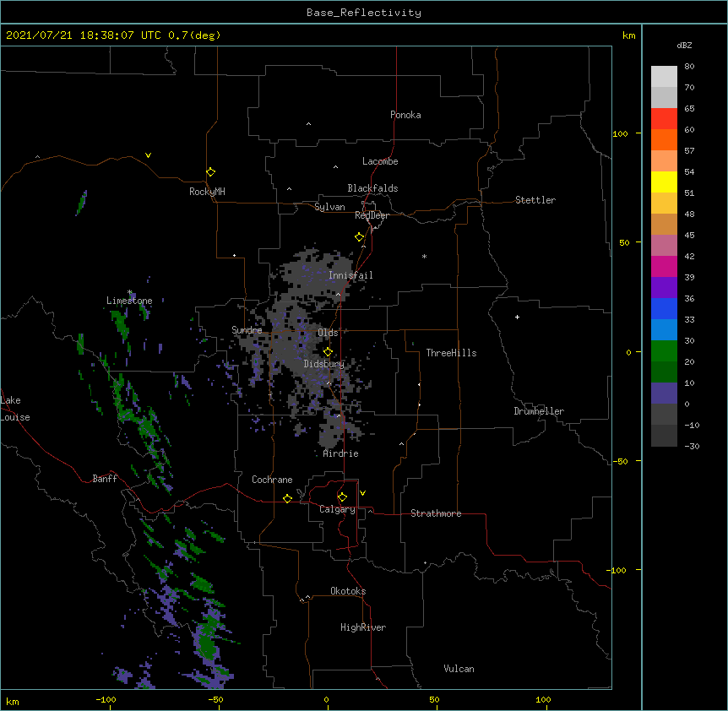Click the Didsbury town label
This screenshot has height=711, width=728.
point(324,364)
